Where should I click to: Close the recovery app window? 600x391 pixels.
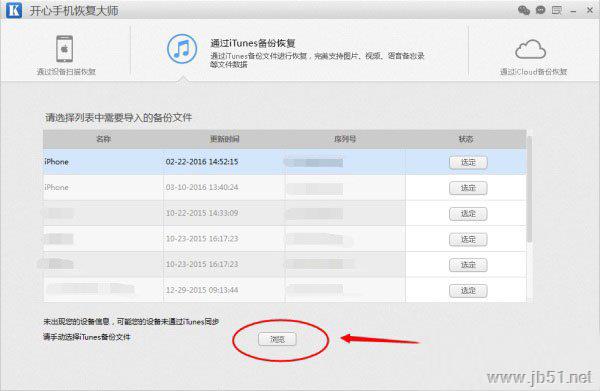point(590,10)
